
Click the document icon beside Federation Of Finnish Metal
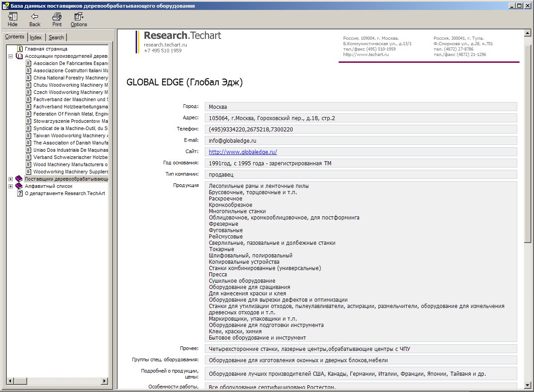click(28, 114)
